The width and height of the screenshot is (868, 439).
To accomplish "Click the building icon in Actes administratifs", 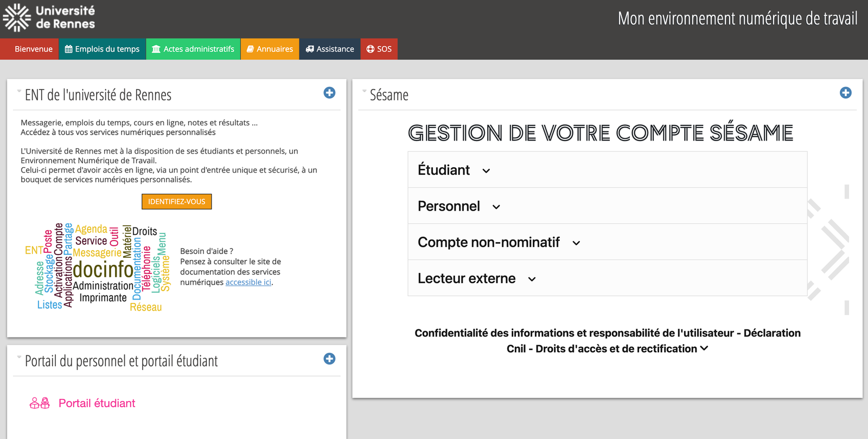I will (x=156, y=49).
